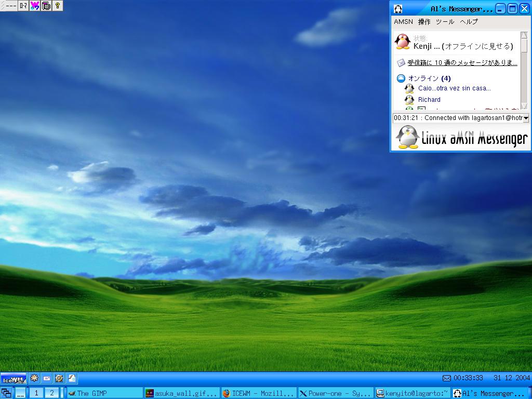Viewport: 532px width, 399px height.
Task: Switch to workspace 1
Action: tap(36, 393)
